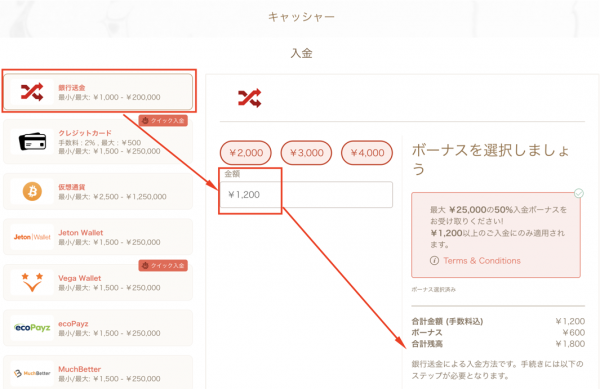Screen dimensions: 600x389
Task: Click the キャッシャー page heading
Action: pos(301,17)
